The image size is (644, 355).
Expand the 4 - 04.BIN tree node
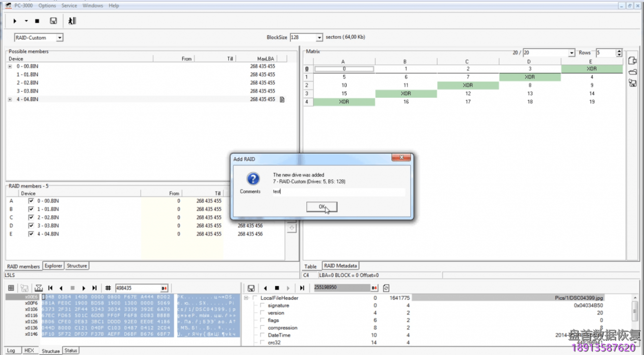coord(10,100)
